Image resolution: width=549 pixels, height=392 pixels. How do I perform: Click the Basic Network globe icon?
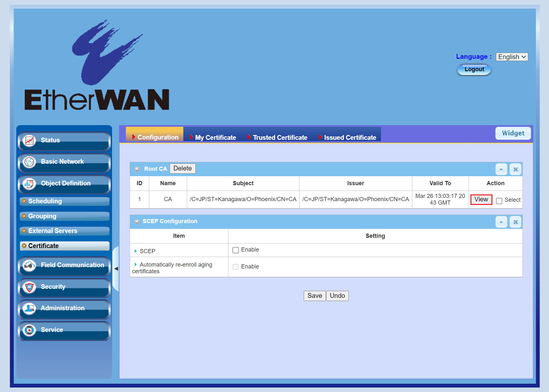click(x=29, y=162)
